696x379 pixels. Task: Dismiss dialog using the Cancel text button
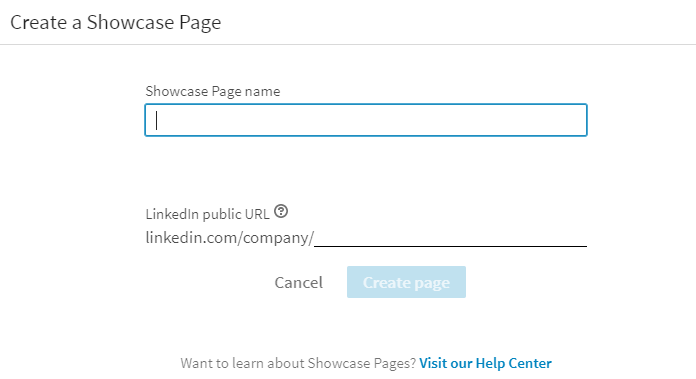click(x=299, y=282)
